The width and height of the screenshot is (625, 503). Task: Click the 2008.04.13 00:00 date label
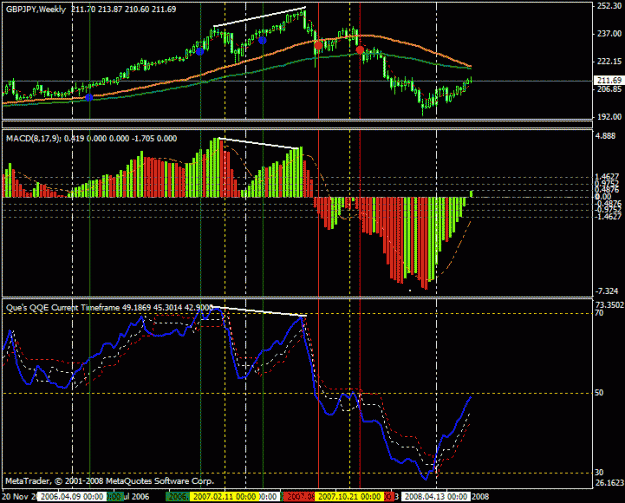436,497
